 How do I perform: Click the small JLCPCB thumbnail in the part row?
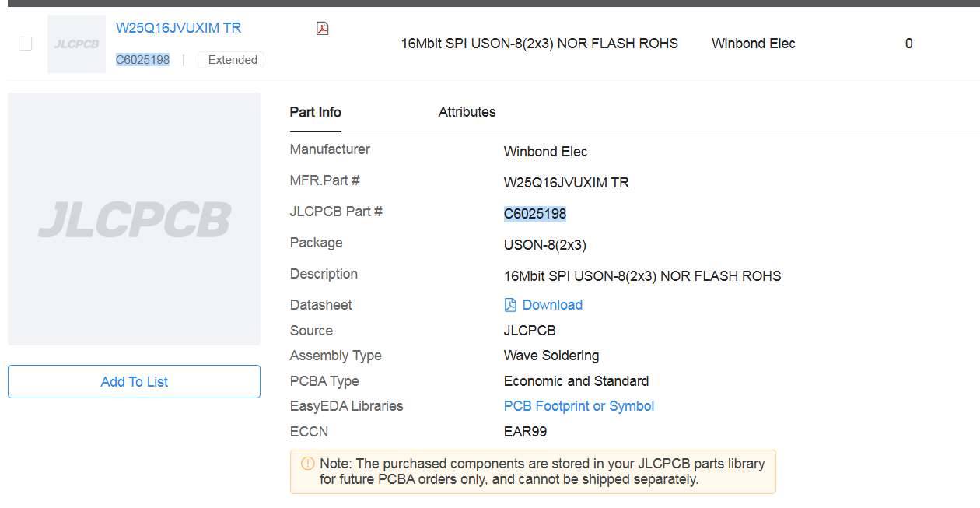(x=76, y=44)
